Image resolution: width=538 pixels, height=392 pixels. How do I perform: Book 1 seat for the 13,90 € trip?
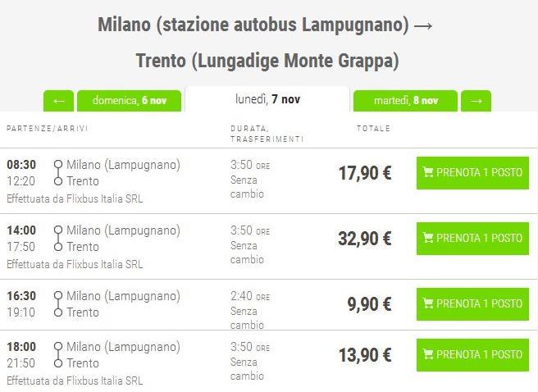pyautogui.click(x=472, y=355)
